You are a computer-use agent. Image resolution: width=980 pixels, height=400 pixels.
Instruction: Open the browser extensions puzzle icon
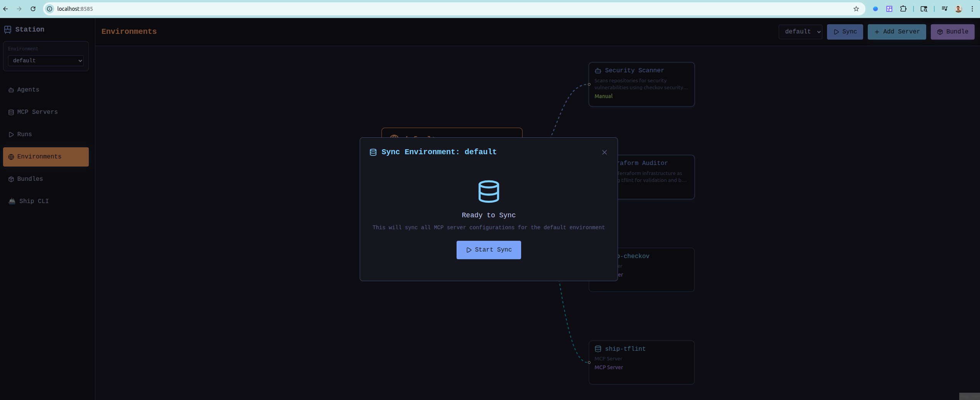(904, 9)
